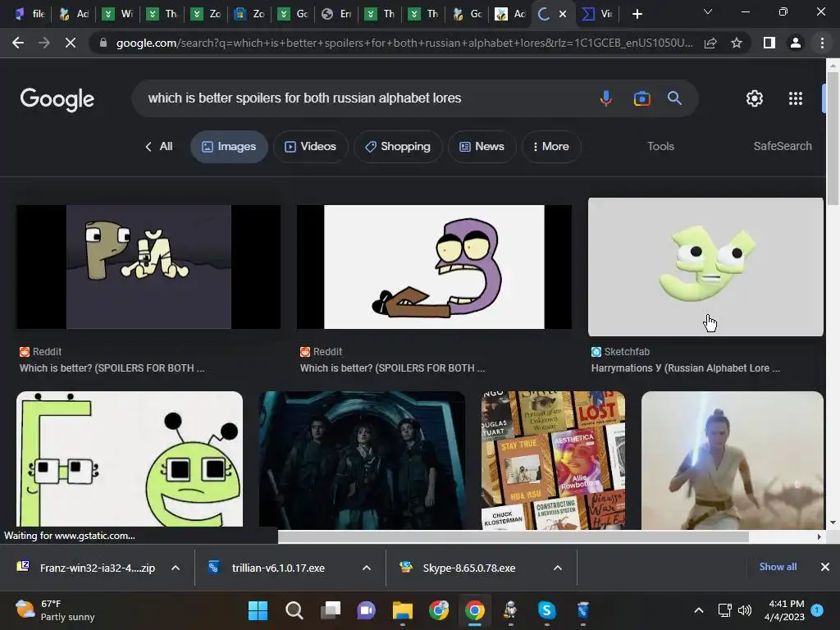Switch to All results tab
The height and width of the screenshot is (630, 840).
[x=159, y=147]
